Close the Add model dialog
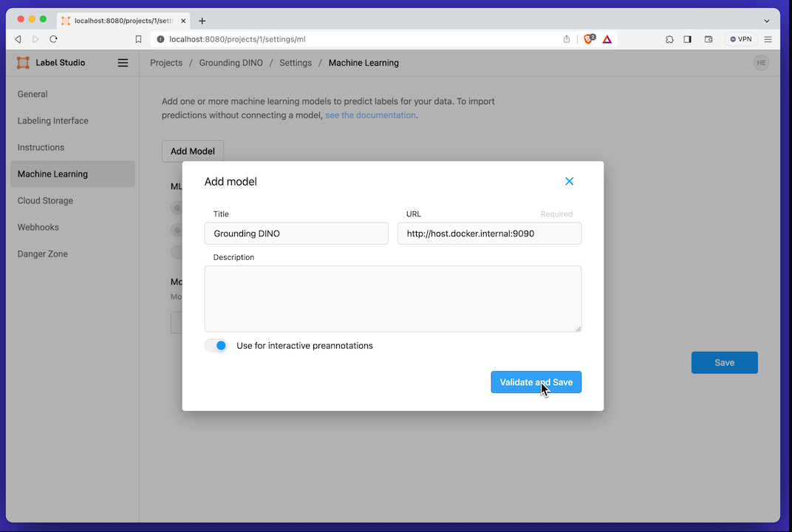Viewport: 792px width, 532px height. (x=569, y=181)
